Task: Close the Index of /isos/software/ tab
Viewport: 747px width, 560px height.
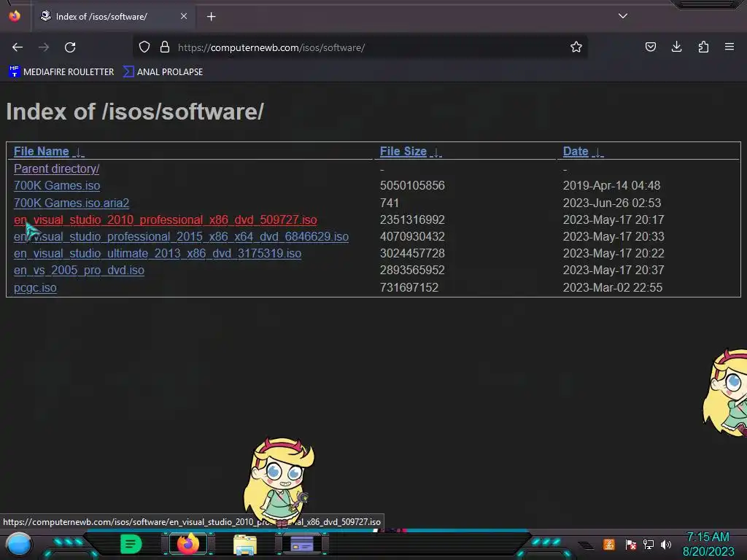Action: click(x=183, y=16)
